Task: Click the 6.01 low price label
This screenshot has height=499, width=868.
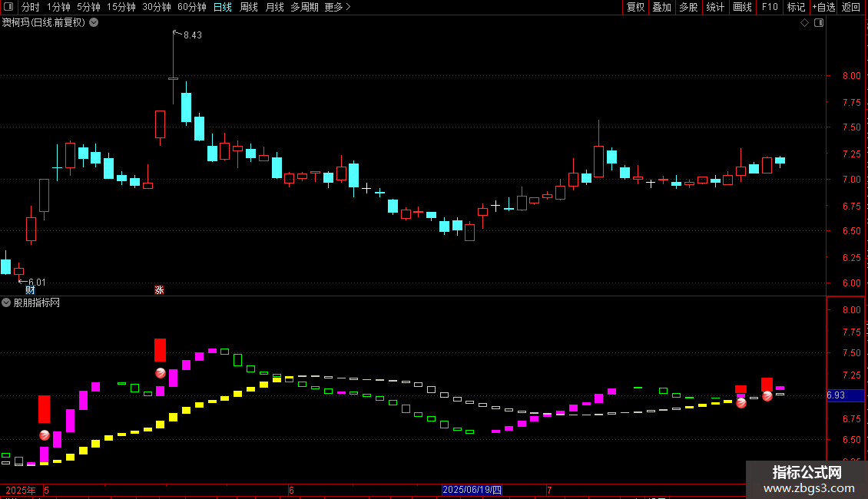Action: pyautogui.click(x=37, y=283)
